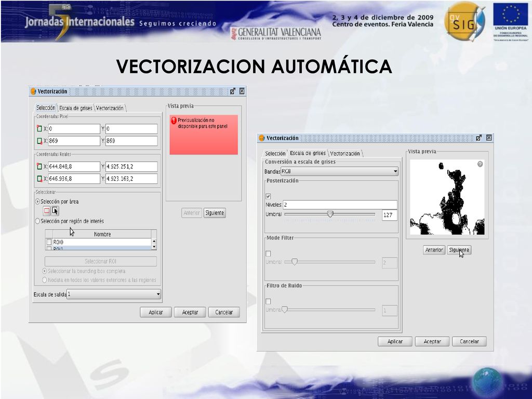The height and width of the screenshot is (399, 532).
Task: Click the orange app icon in the right Vectorización title bar
Action: pos(262,138)
